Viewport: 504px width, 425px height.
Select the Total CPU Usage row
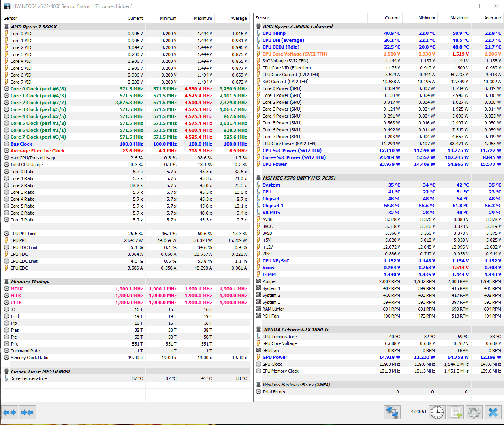126,165
